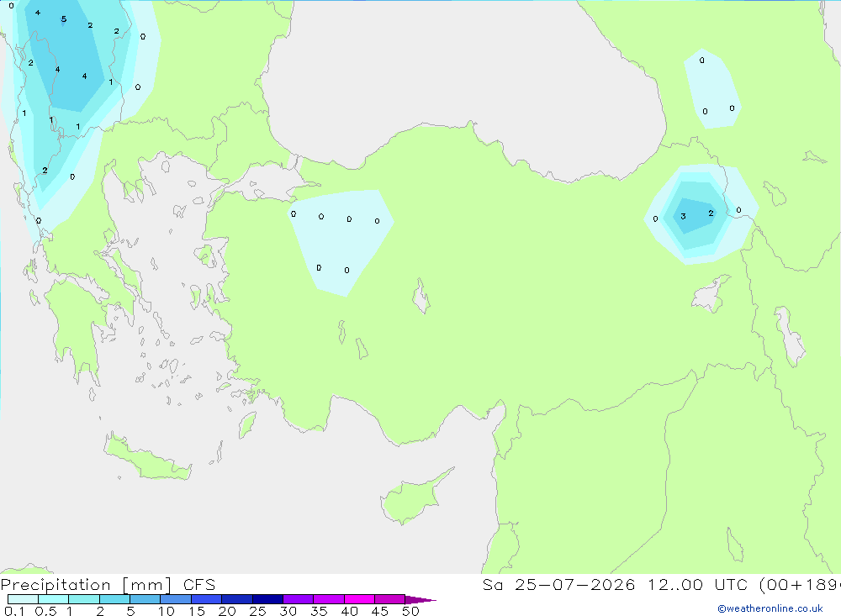Open the weatheronline.co.uk copyright link
The image size is (841, 616).
point(770,608)
